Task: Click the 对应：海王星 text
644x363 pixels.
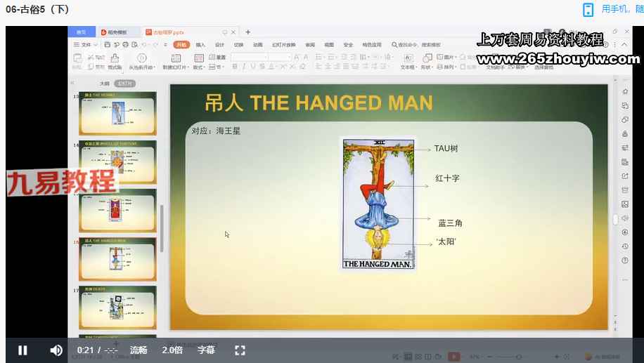Action: coord(216,131)
